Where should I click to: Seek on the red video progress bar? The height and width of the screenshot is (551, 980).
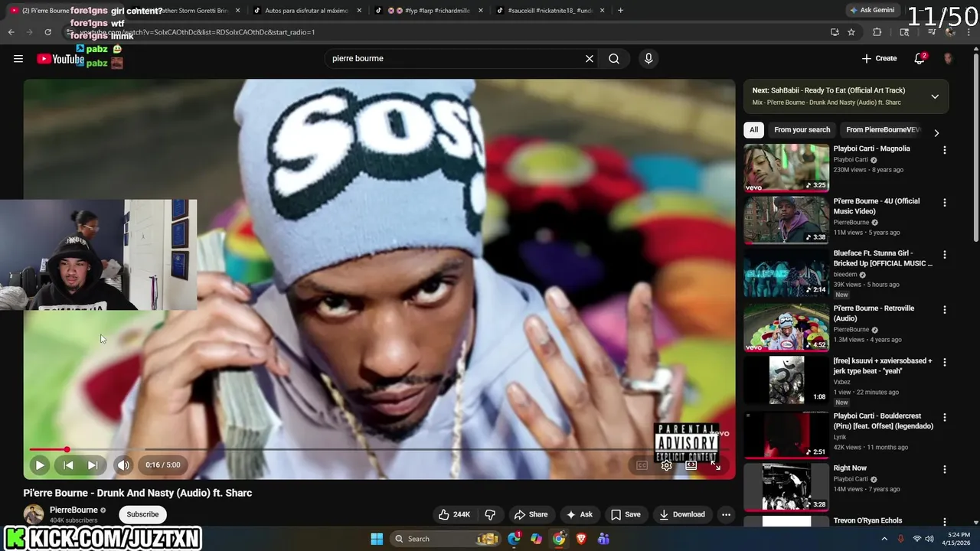(379, 449)
